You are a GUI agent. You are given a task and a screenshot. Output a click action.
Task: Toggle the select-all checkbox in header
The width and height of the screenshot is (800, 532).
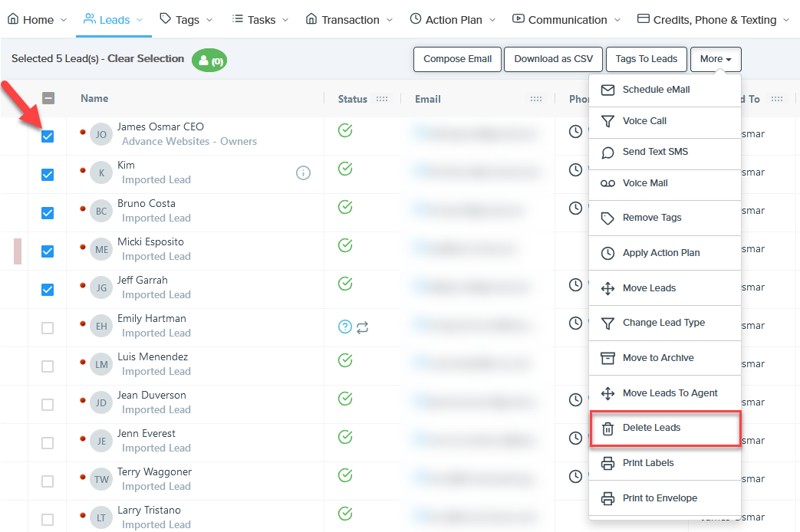pos(48,98)
